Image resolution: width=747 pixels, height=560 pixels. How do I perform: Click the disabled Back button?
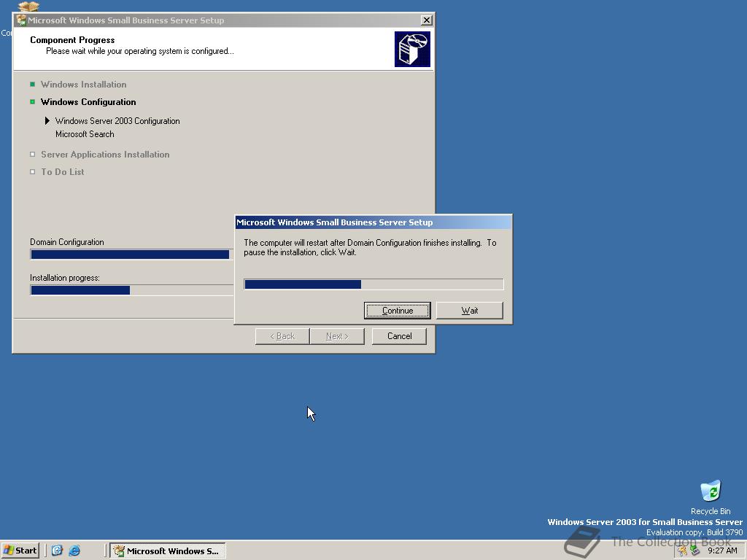[282, 336]
